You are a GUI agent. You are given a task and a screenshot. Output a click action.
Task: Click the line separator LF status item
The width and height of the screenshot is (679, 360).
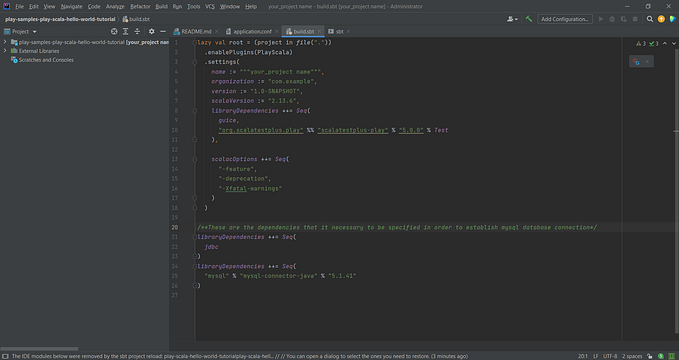pos(596,356)
